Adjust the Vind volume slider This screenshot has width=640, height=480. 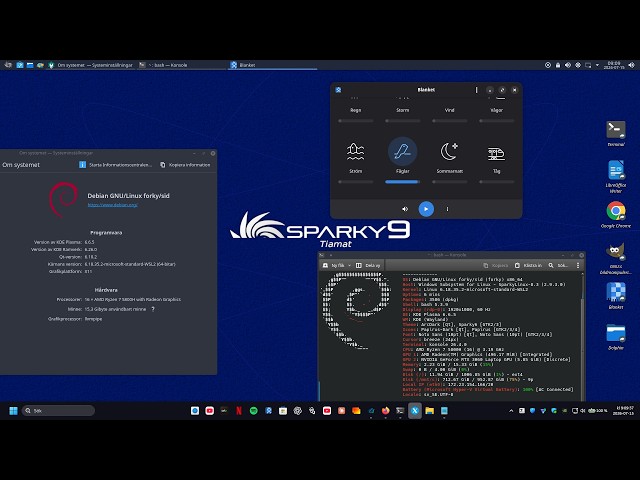[x=449, y=121]
